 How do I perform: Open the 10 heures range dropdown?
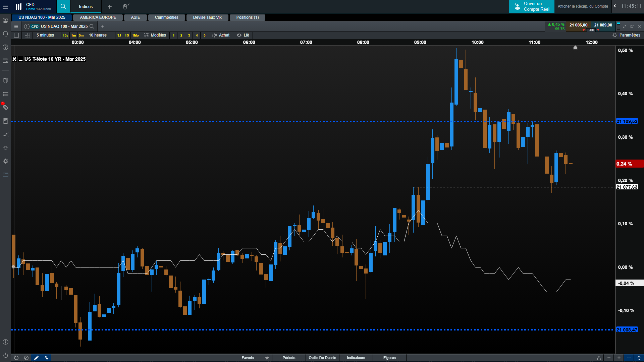tap(98, 35)
